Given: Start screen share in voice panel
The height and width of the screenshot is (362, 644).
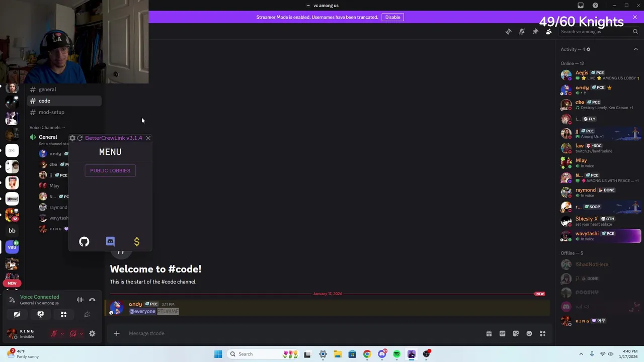Looking at the screenshot, I should pos(40,314).
